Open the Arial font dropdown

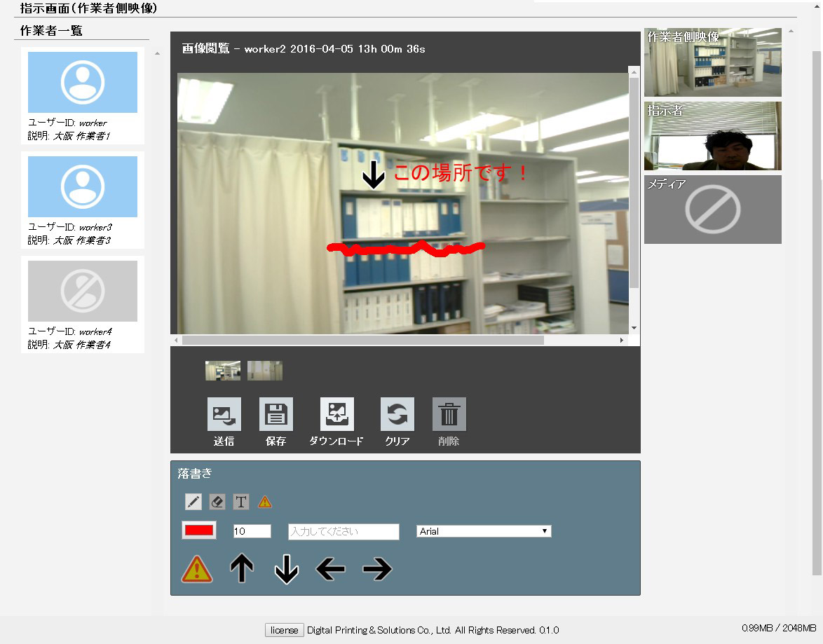pos(484,531)
